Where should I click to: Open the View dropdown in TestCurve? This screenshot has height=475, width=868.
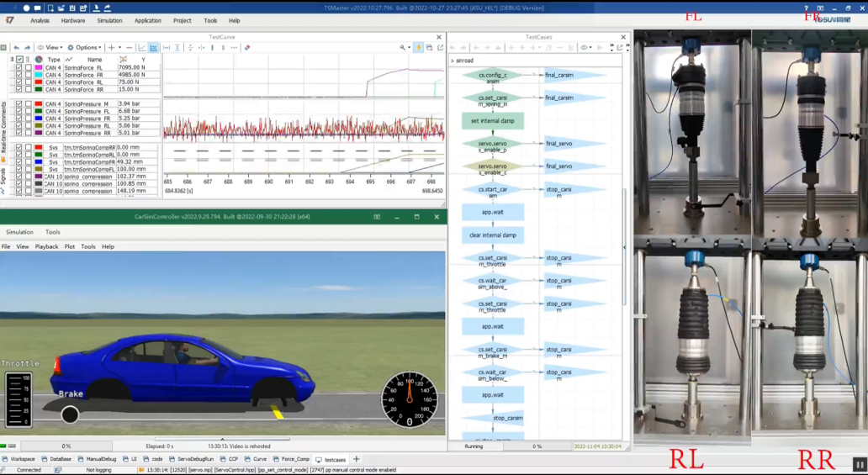coord(50,48)
